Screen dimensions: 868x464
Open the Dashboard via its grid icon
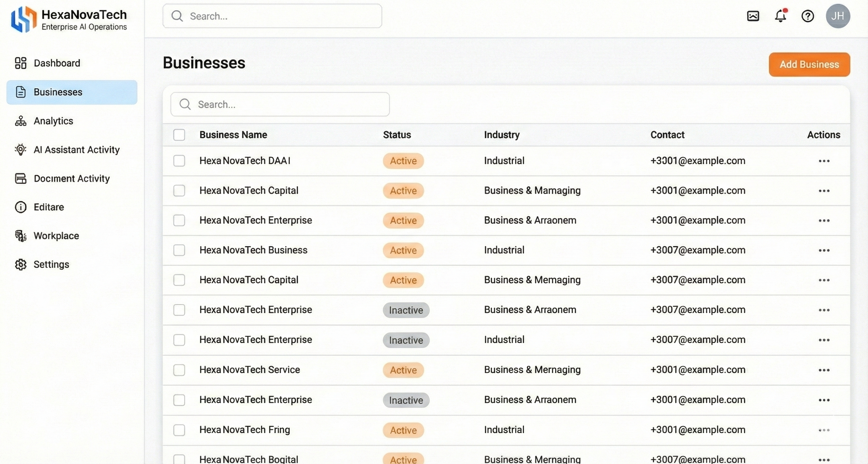coord(21,63)
